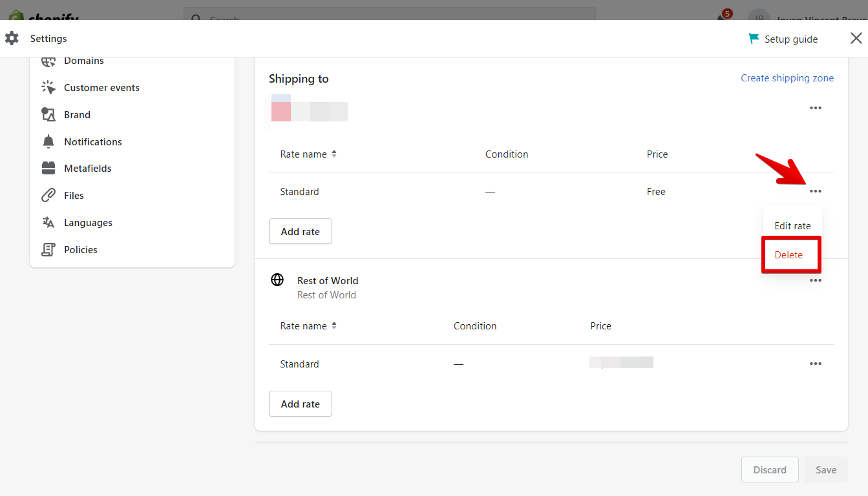The width and height of the screenshot is (868, 496).
Task: Click the Create shipping zone link
Action: pos(787,78)
